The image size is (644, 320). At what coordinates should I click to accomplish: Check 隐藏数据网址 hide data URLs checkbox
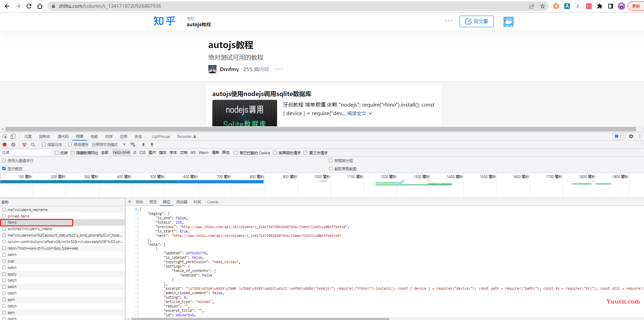click(x=73, y=153)
